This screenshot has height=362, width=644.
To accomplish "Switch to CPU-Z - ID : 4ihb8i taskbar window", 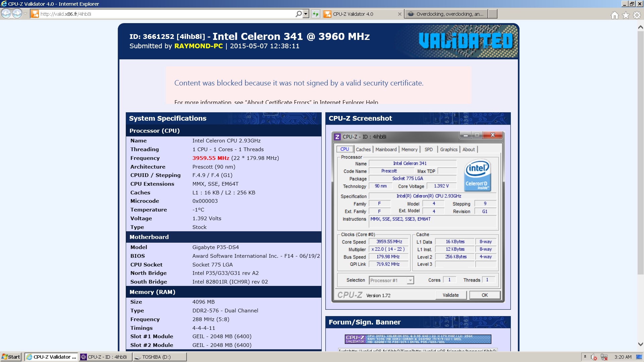I will pos(106,357).
